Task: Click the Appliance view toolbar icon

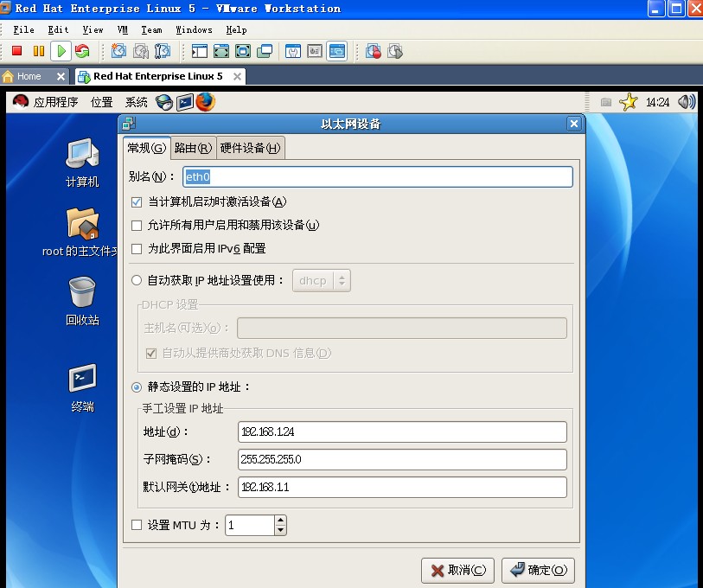Action: pos(315,51)
